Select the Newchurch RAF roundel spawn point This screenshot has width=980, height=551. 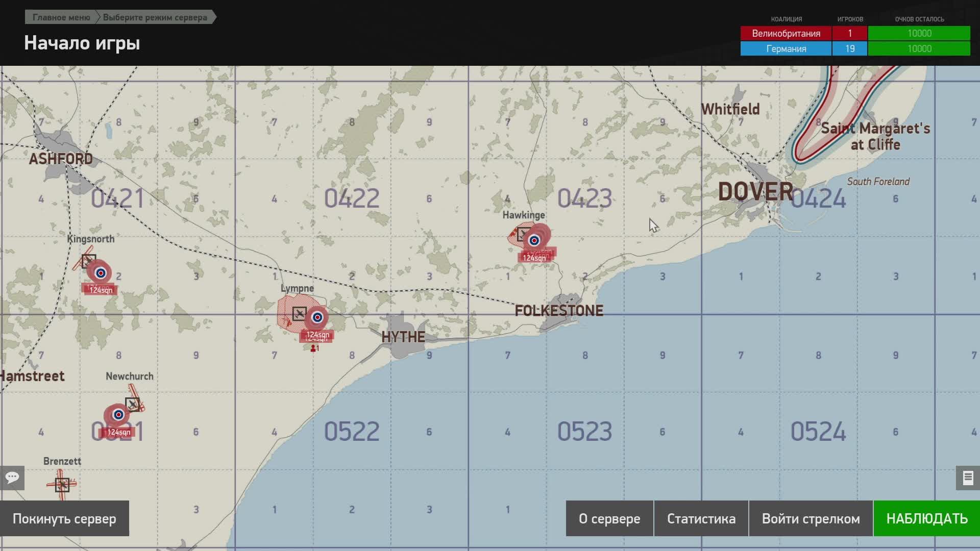click(x=118, y=415)
